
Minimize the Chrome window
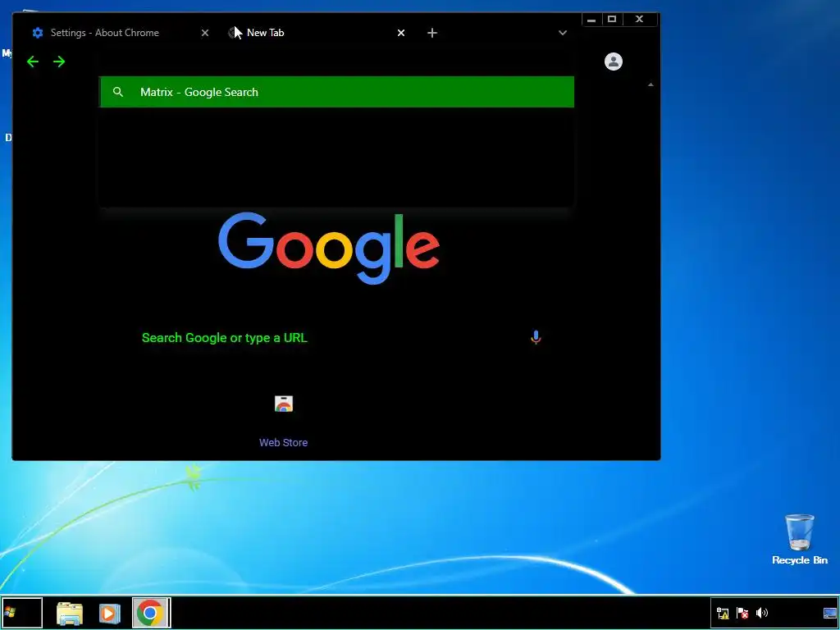(591, 20)
